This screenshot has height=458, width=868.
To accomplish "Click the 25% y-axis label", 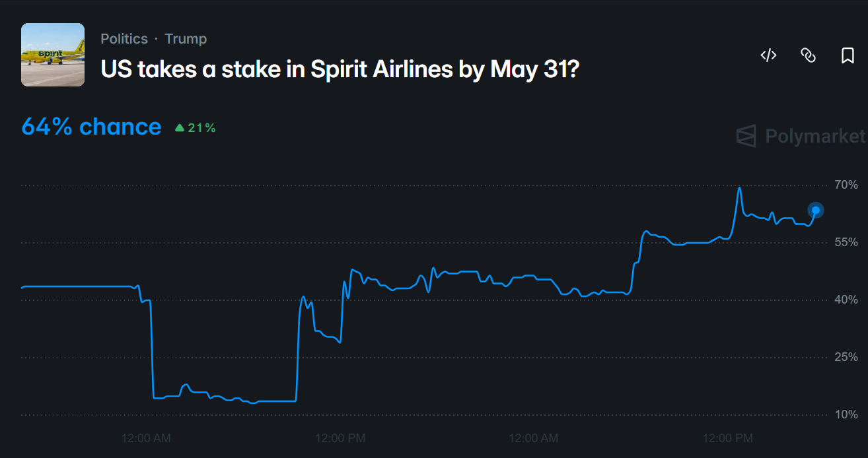I will (846, 357).
